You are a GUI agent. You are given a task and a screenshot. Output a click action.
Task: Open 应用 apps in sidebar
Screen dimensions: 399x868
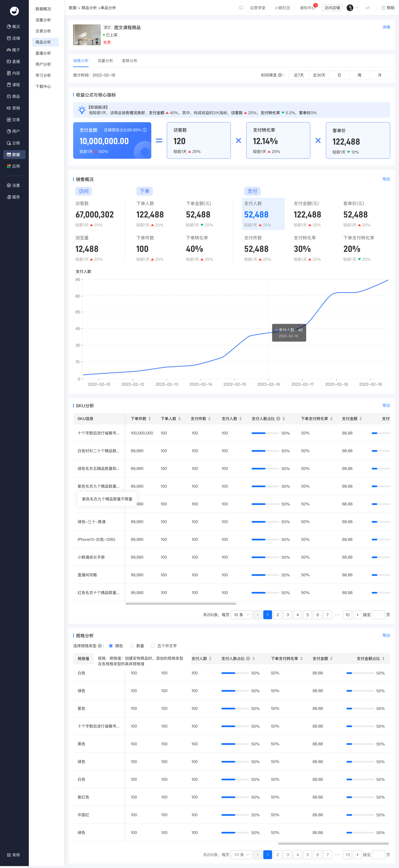click(13, 166)
